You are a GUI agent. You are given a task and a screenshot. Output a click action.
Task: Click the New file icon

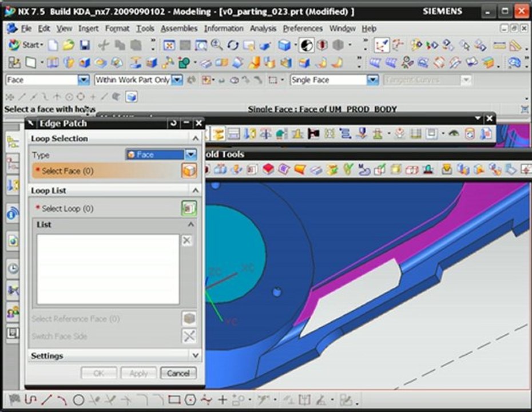[x=53, y=45]
